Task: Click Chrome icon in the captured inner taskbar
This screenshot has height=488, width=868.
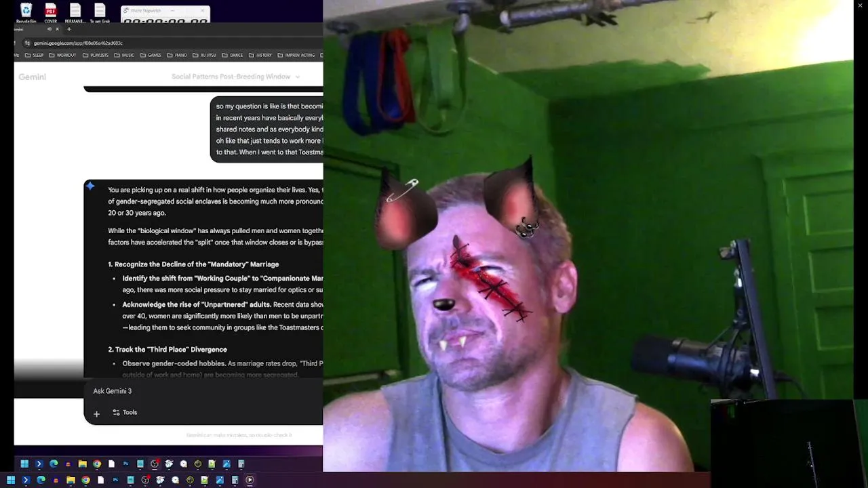Action: (97, 464)
